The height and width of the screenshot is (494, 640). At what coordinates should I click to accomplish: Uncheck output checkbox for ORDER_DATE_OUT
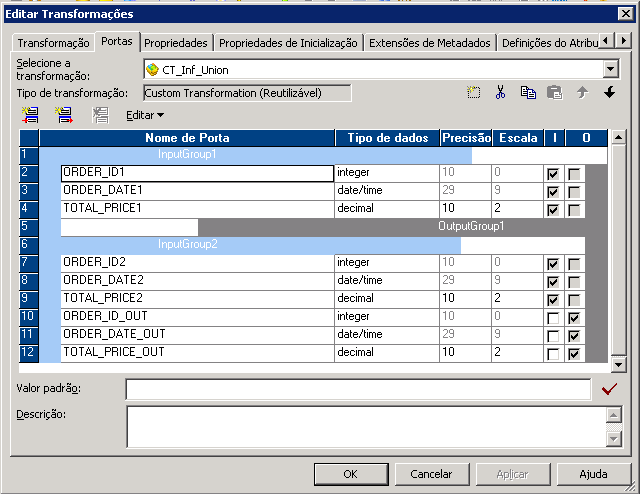pos(574,336)
